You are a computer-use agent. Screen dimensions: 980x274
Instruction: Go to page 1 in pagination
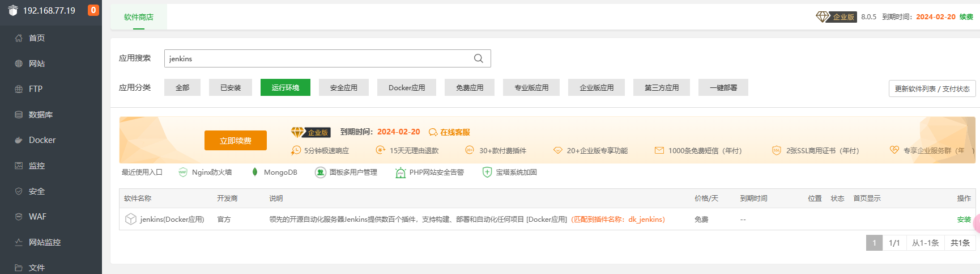874,243
